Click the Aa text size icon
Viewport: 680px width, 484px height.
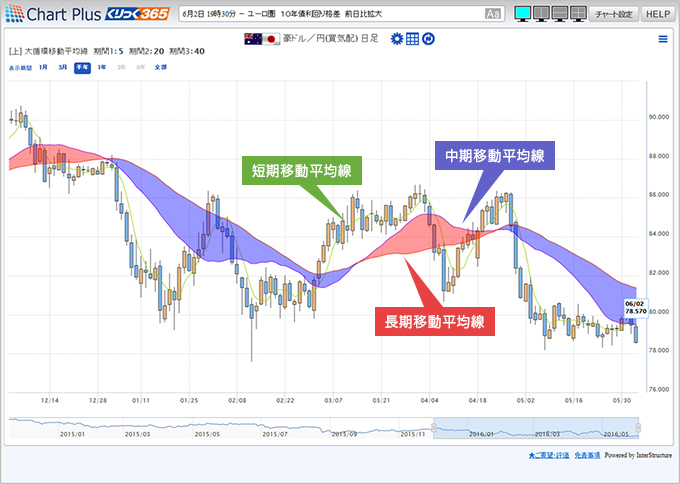tap(492, 14)
